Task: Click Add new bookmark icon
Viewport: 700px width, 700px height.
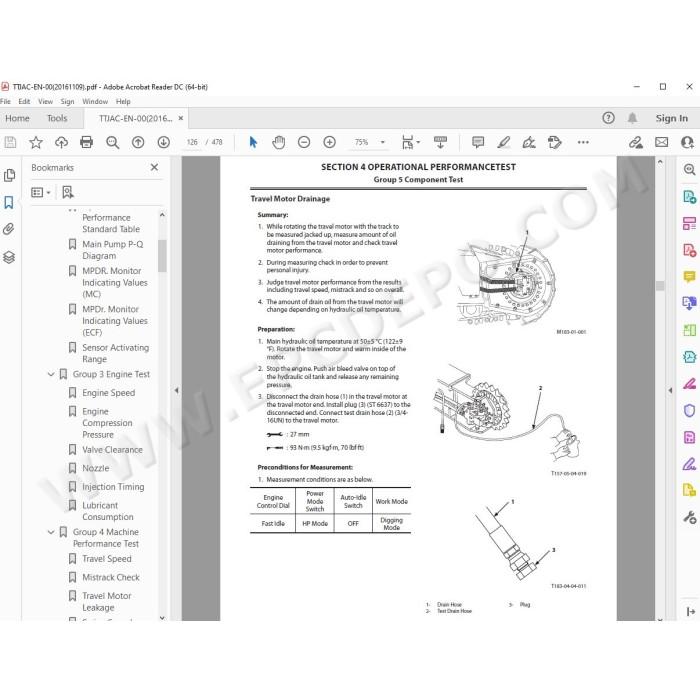Action: [x=68, y=192]
